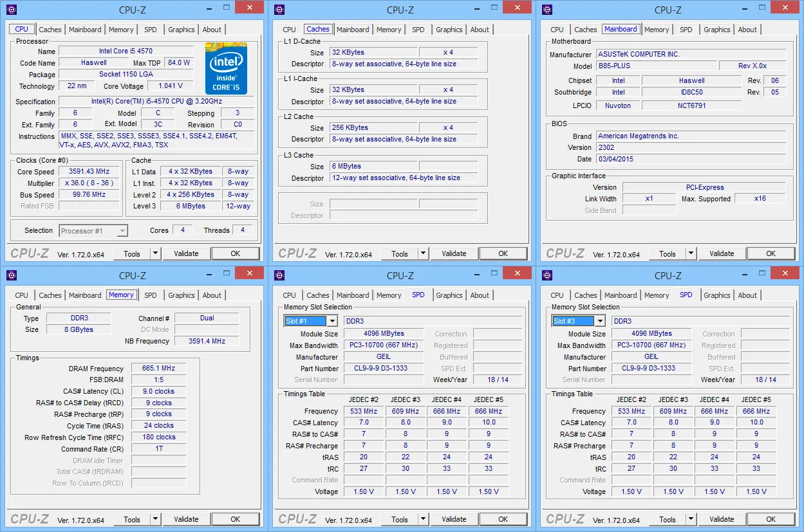This screenshot has height=532, width=804.
Task: Open Mainboard tab in the Intel processor window
Action: click(85, 30)
